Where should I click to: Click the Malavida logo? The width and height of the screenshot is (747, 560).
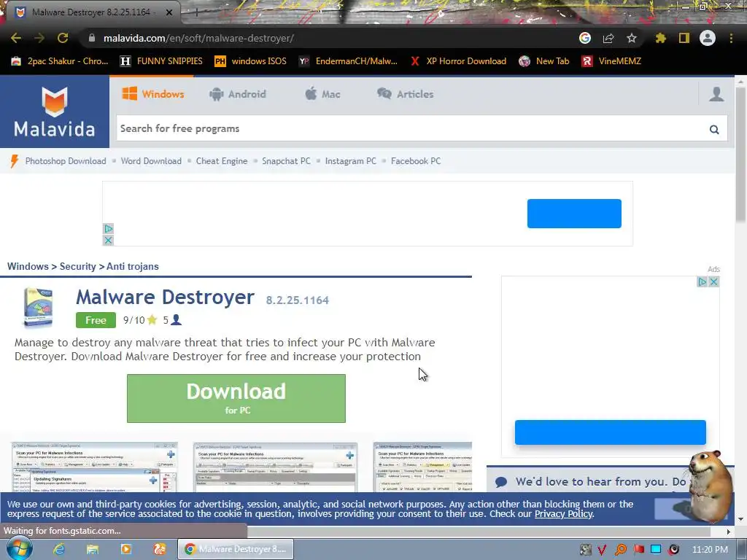coord(54,112)
